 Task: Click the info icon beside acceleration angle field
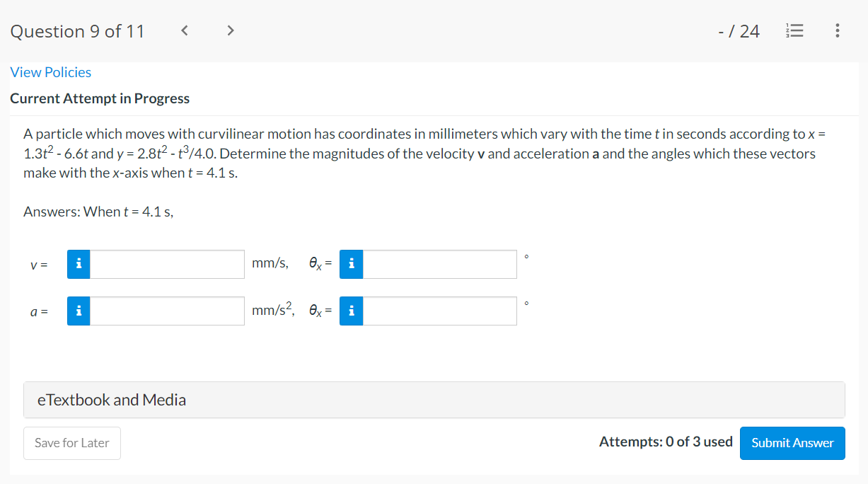[x=351, y=311]
